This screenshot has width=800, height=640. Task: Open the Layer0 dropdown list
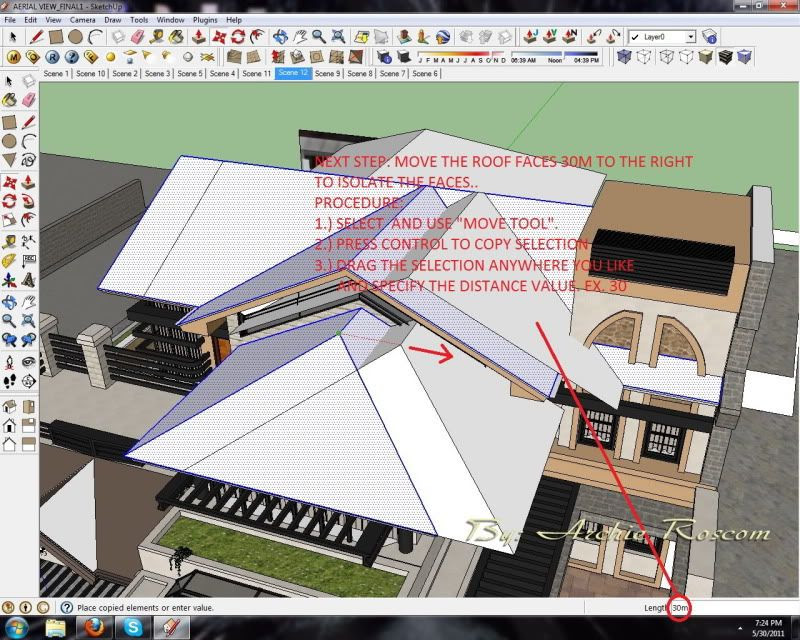(x=690, y=37)
